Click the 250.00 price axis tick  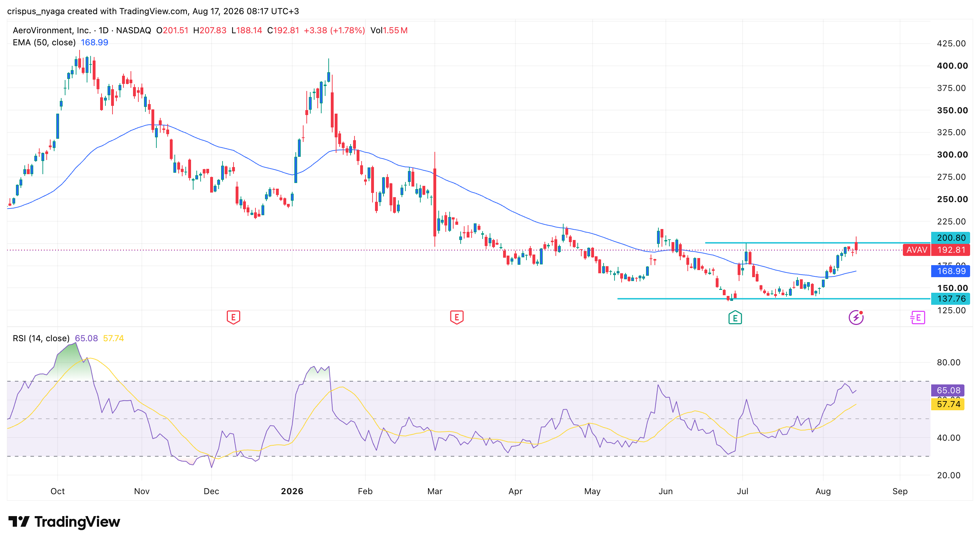pyautogui.click(x=952, y=199)
